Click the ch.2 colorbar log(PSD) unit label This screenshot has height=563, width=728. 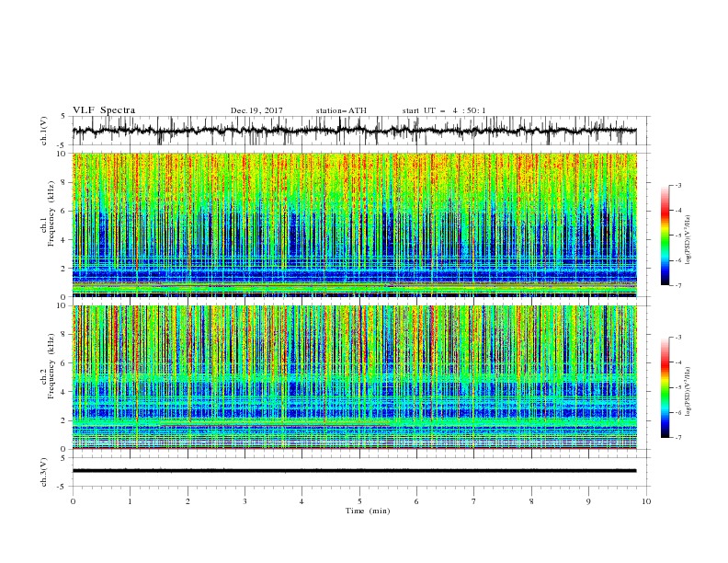(688, 392)
